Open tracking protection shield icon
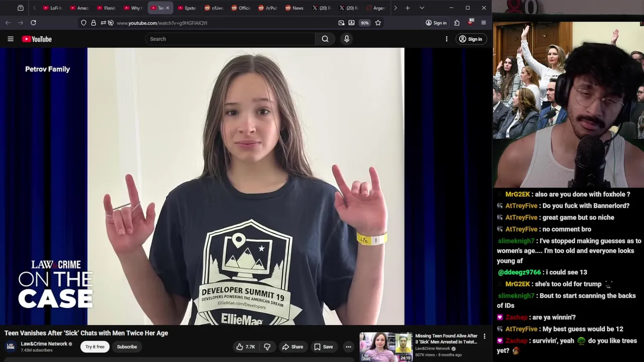The image size is (644, 362). tap(84, 23)
